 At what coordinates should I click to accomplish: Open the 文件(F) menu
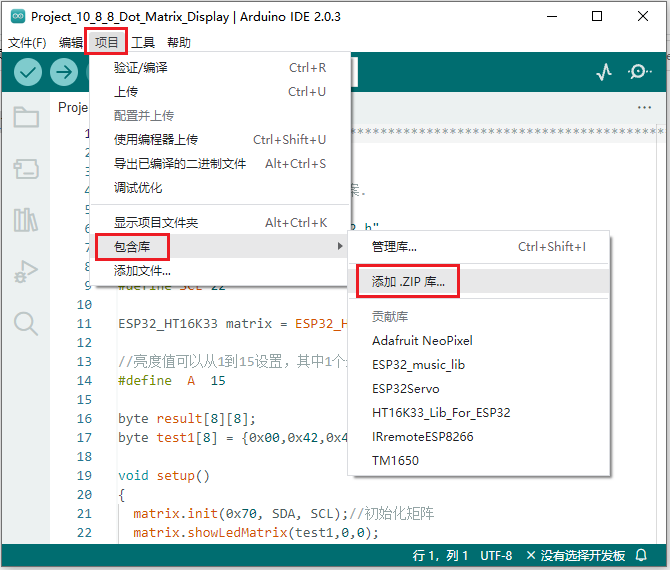point(27,42)
